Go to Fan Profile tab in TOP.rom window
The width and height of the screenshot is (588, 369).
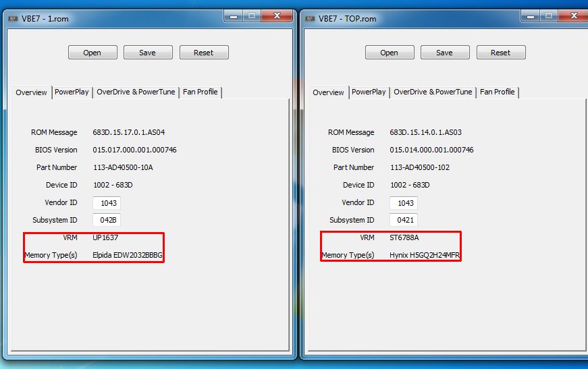(x=498, y=92)
